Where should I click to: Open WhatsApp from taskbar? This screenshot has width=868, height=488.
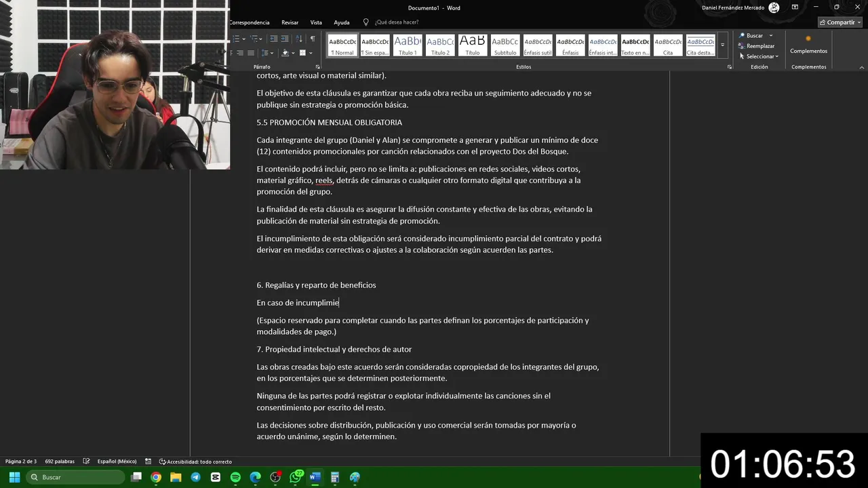tap(296, 476)
